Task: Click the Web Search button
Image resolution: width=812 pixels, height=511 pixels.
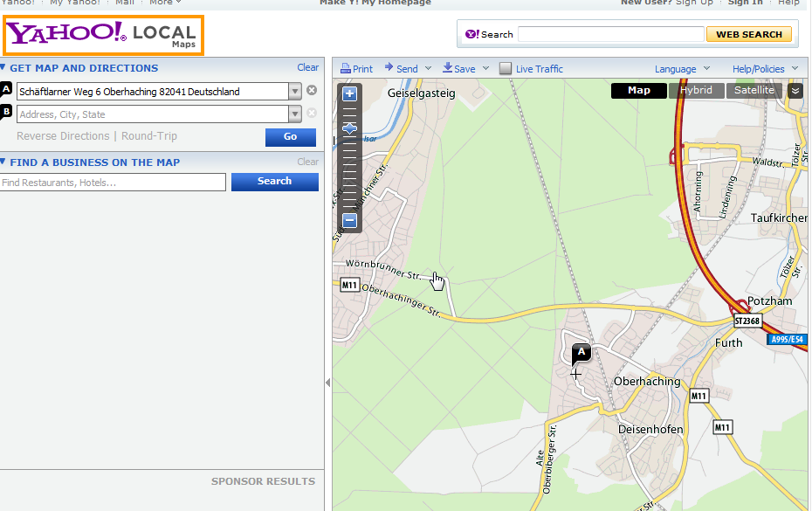Action: pyautogui.click(x=749, y=34)
